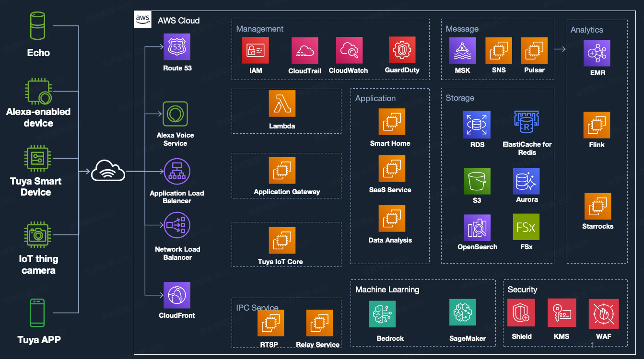Select the Tuya APP phone icon
The image size is (644, 359).
point(38,313)
